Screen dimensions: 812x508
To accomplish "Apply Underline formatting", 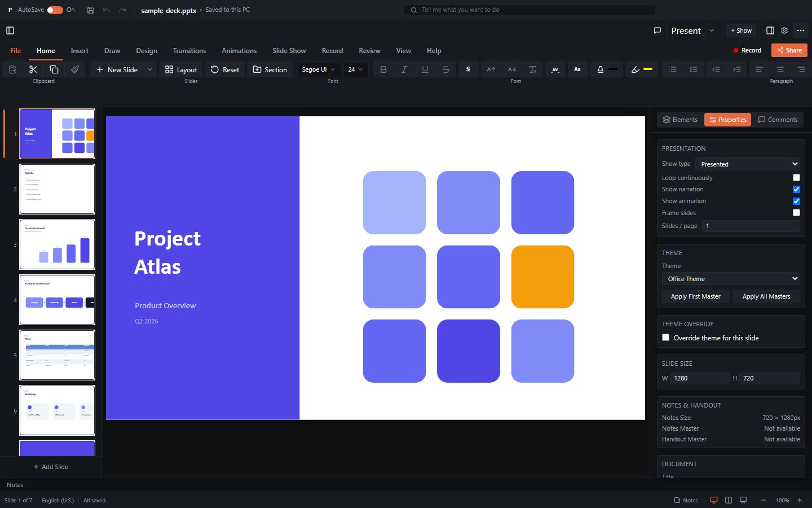I will click(x=425, y=69).
